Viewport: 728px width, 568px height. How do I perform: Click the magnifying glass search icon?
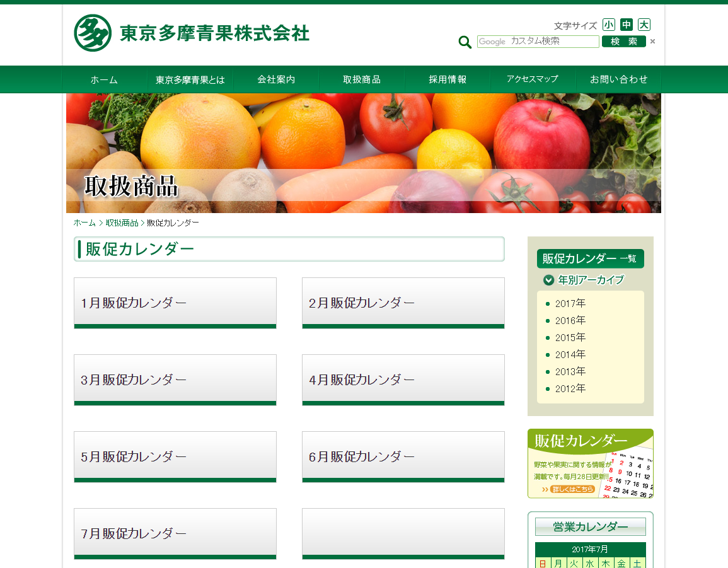pos(465,42)
